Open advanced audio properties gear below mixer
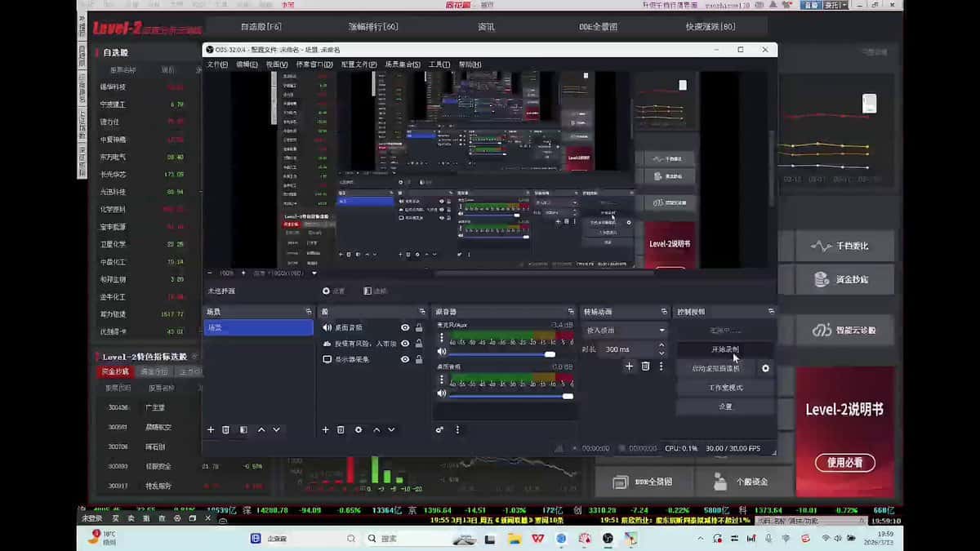 tap(439, 429)
